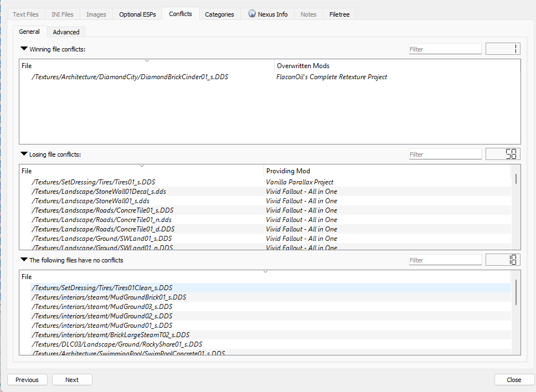The width and height of the screenshot is (536, 392).
Task: Click the losing conflicts counter showing 58
Action: pos(503,154)
